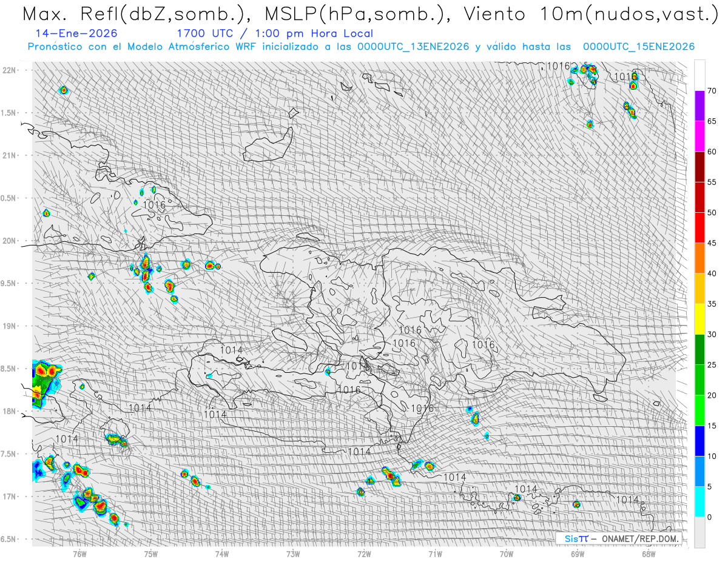Select the yellow 30-35 dBZ swatch
This screenshot has height=562, width=728.
(699, 319)
